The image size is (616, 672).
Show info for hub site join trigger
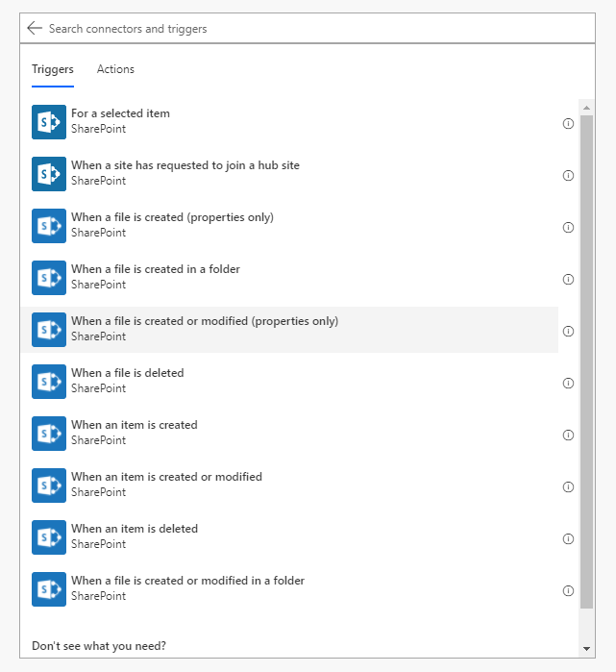pyautogui.click(x=568, y=175)
